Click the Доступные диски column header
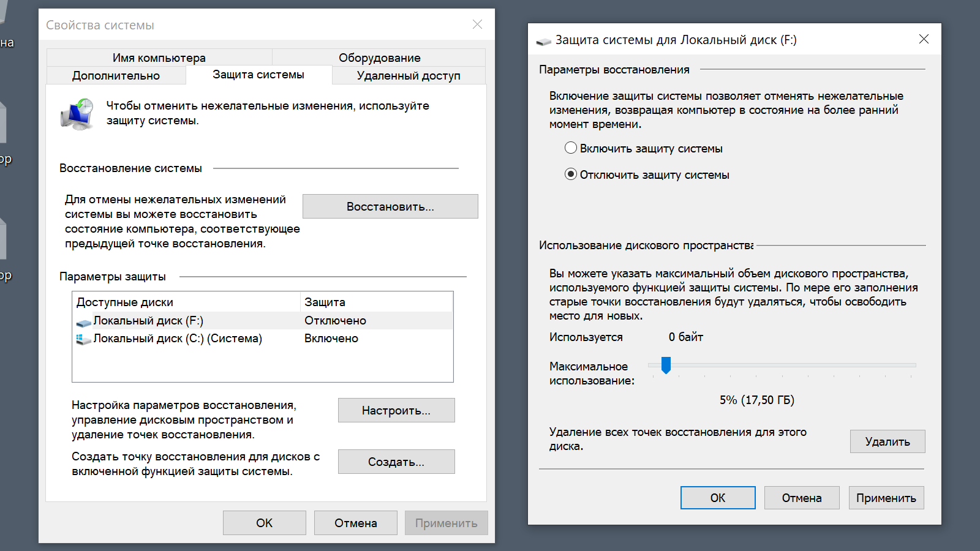The width and height of the screenshot is (980, 551). click(x=186, y=302)
